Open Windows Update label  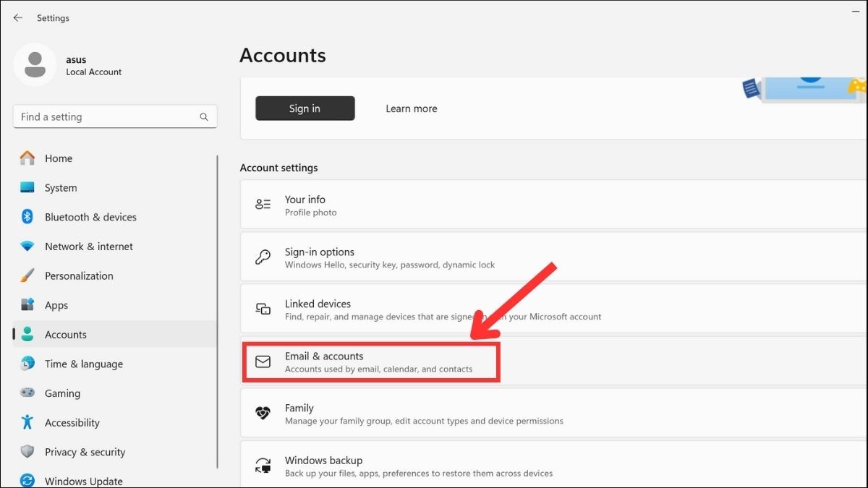tap(84, 481)
